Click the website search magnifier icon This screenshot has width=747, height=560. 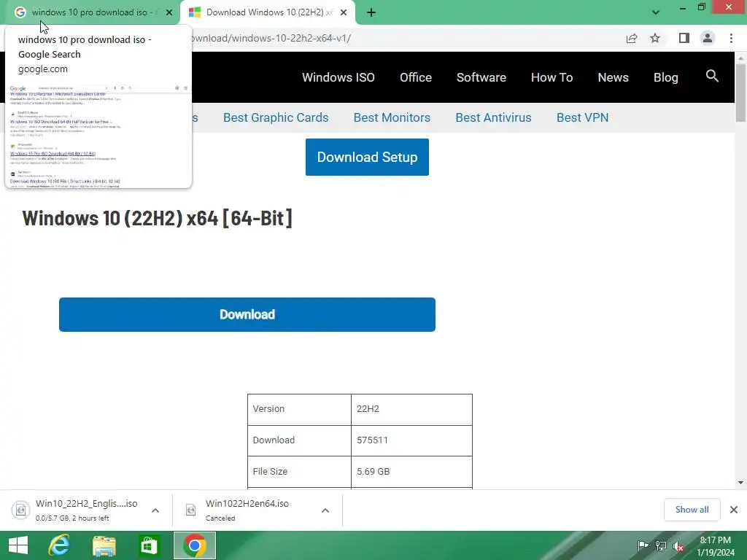point(712,76)
